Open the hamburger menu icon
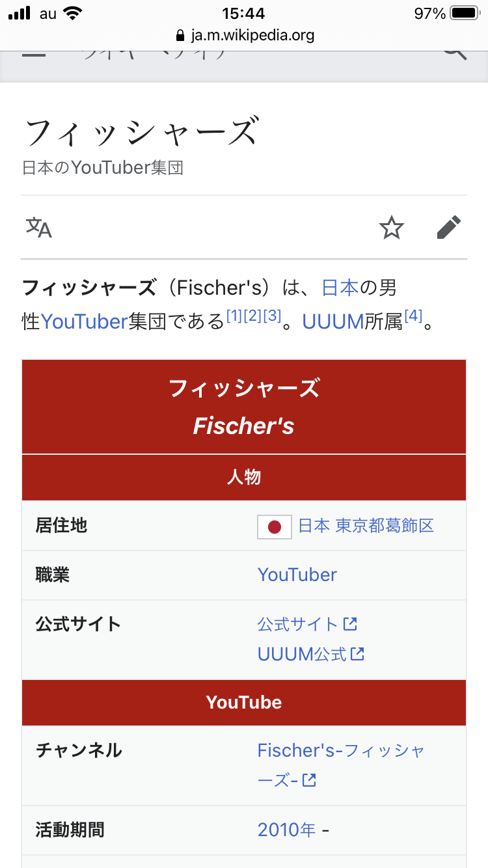 33,55
